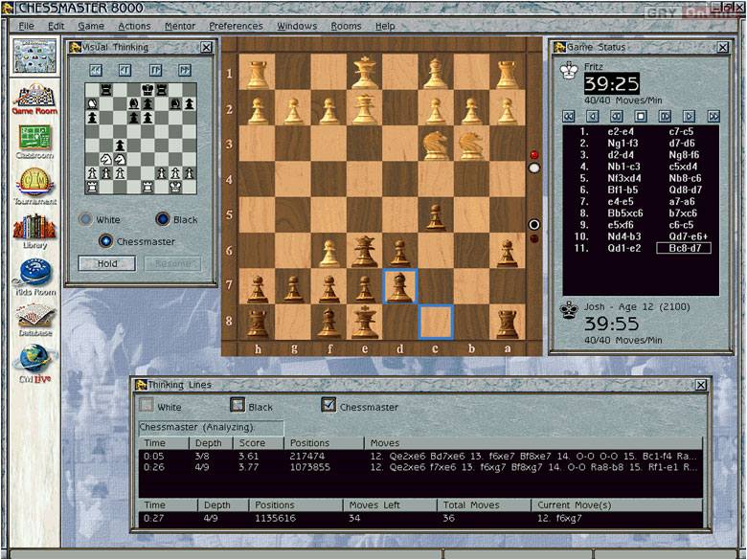The height and width of the screenshot is (560, 747).
Task: Click the Hold button
Action: [107, 263]
